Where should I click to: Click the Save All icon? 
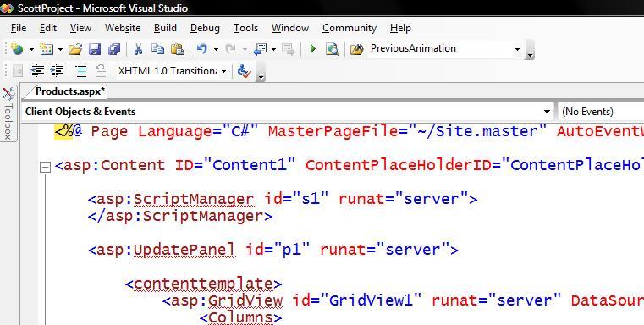[114, 49]
